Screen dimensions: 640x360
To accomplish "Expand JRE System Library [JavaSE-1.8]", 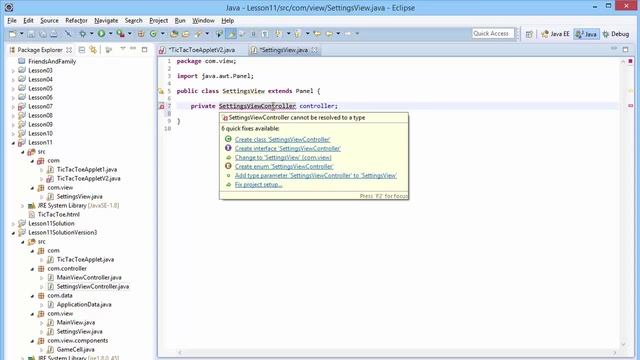I will [23, 206].
